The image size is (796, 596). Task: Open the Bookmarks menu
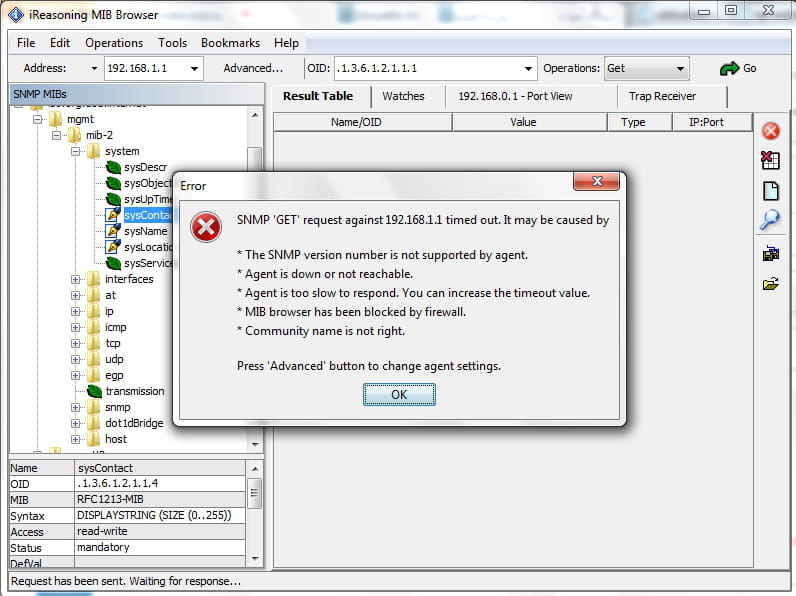pyautogui.click(x=230, y=43)
